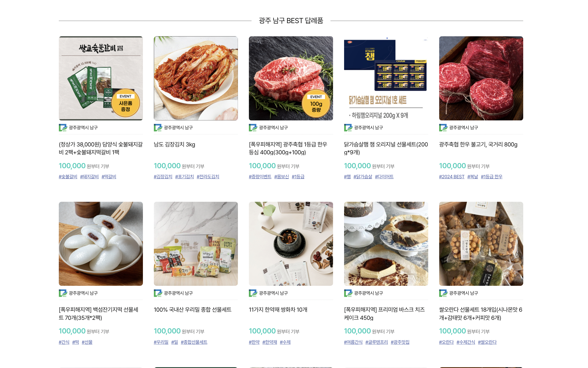Click the Nam-gu logo above the kimchi product title
588x368 pixels.
click(x=158, y=128)
